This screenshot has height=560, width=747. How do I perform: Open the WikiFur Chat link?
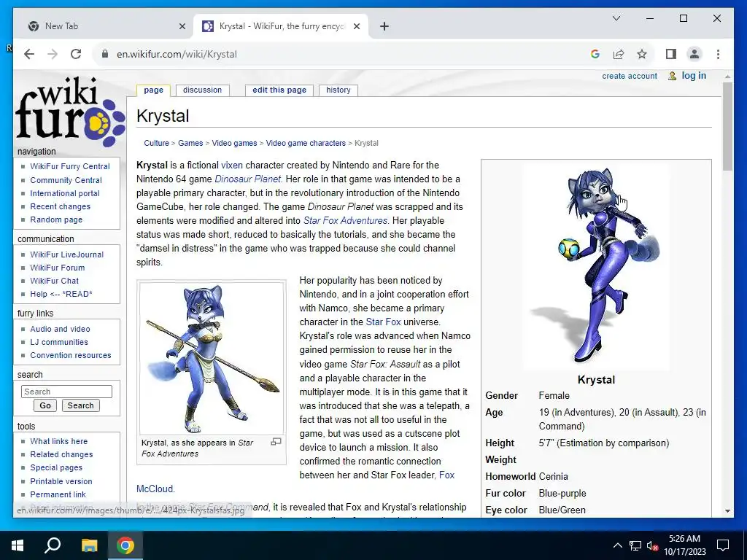tap(54, 281)
